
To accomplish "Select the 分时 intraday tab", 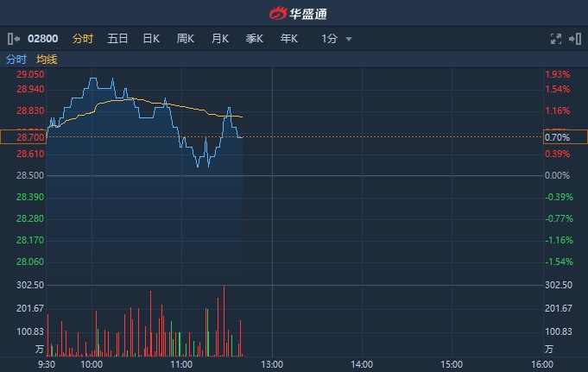I will coord(83,38).
